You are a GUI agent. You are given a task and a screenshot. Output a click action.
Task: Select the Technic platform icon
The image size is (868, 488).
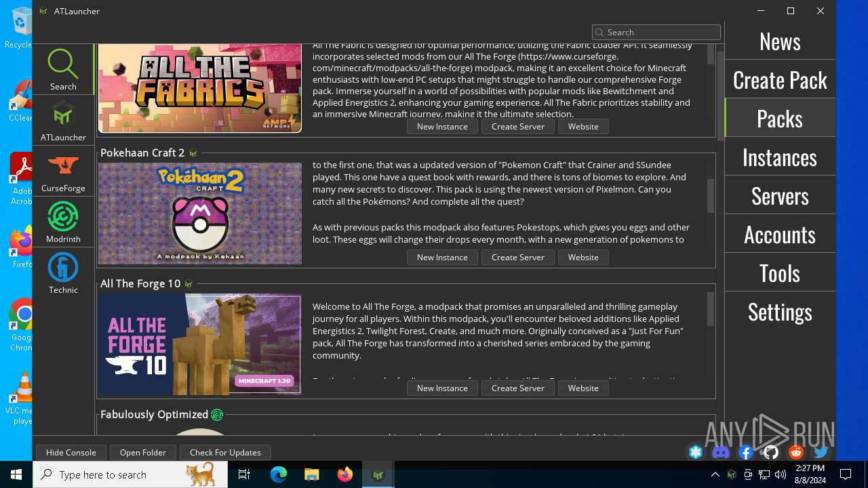[x=63, y=272]
